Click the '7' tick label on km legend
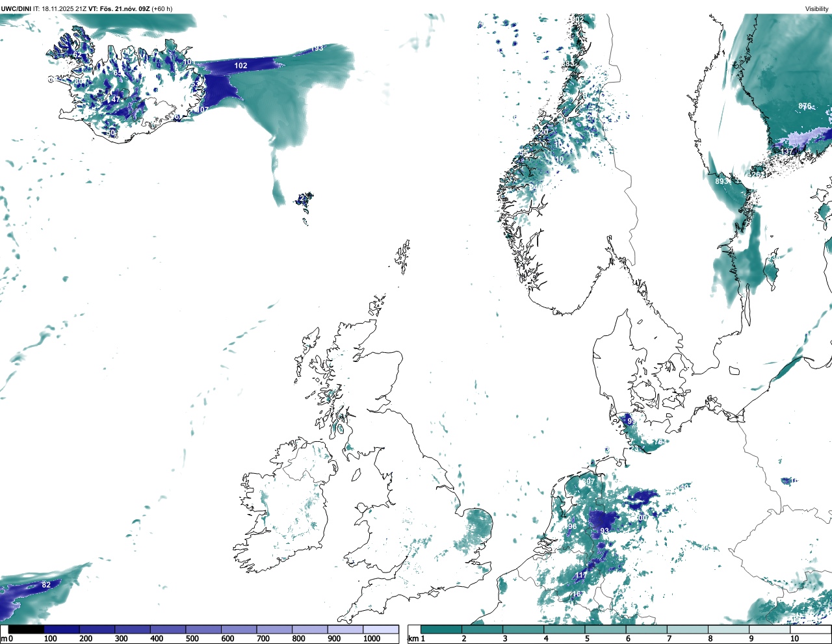The height and width of the screenshot is (644, 832). tap(669, 639)
